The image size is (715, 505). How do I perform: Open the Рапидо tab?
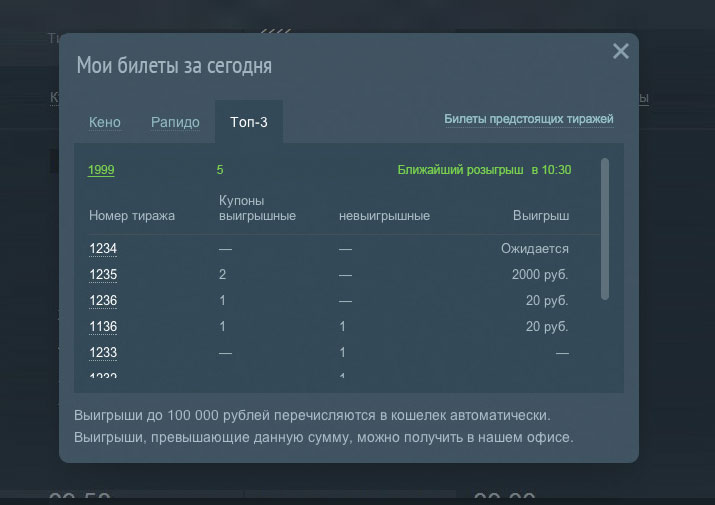[175, 122]
